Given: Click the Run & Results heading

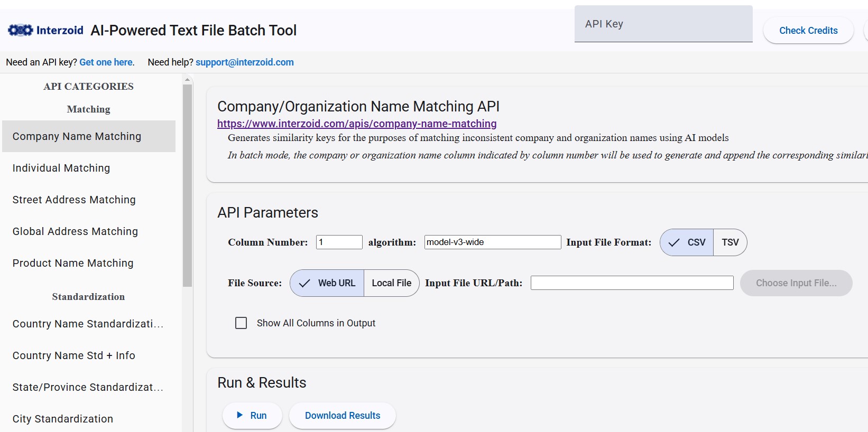Looking at the screenshot, I should click(262, 383).
